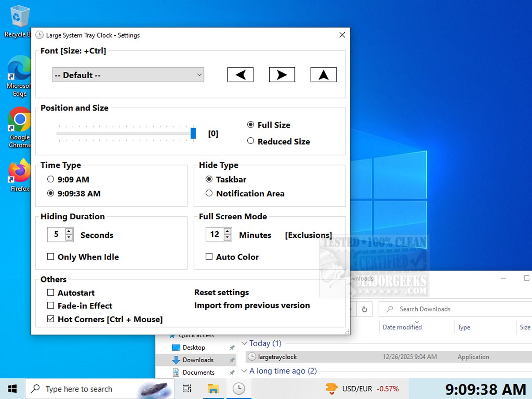Click the up arrow font button
Screen dimensions: 532x399
click(x=323, y=75)
